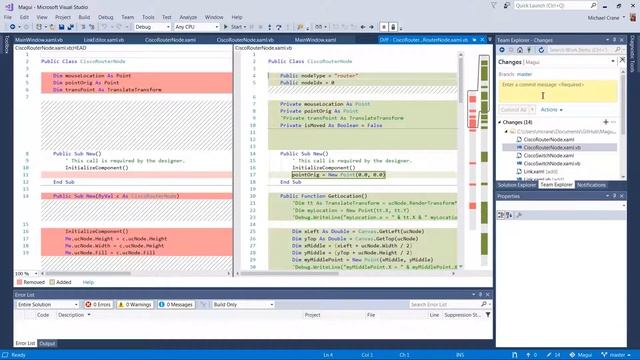Toggle the inline mode square toolbar button
640x360 pixels.
[384, 27]
